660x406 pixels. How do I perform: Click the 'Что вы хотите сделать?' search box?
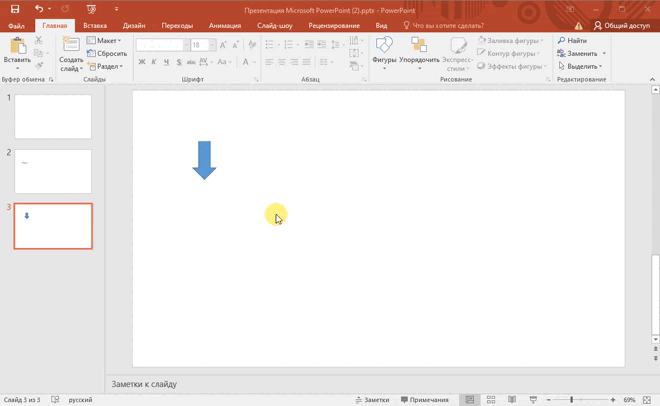pos(444,26)
